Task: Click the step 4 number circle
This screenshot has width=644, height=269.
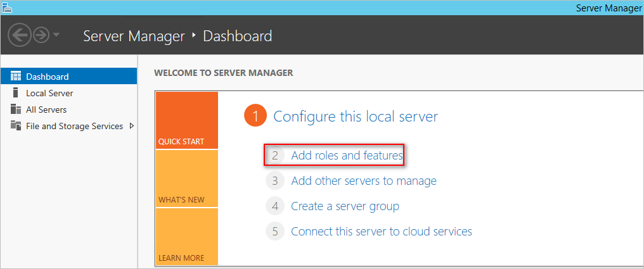Action: [275, 206]
